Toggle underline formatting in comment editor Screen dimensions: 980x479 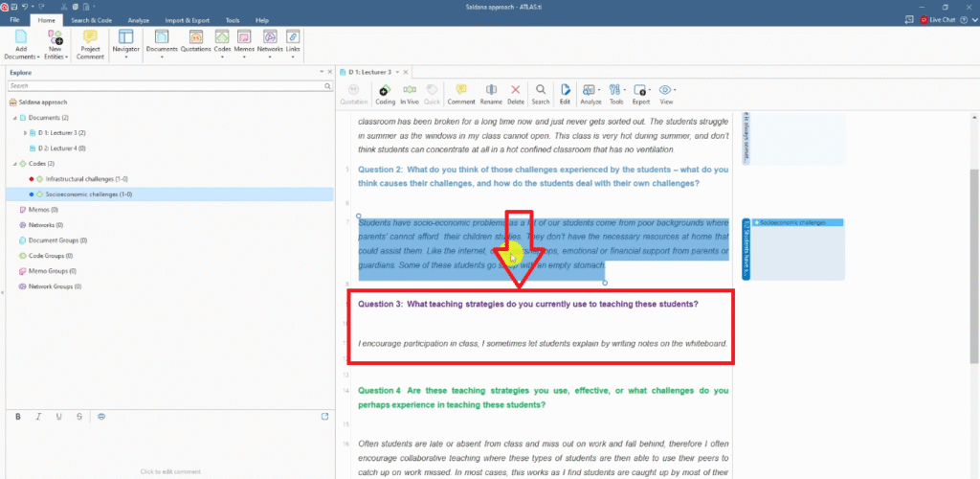58,416
